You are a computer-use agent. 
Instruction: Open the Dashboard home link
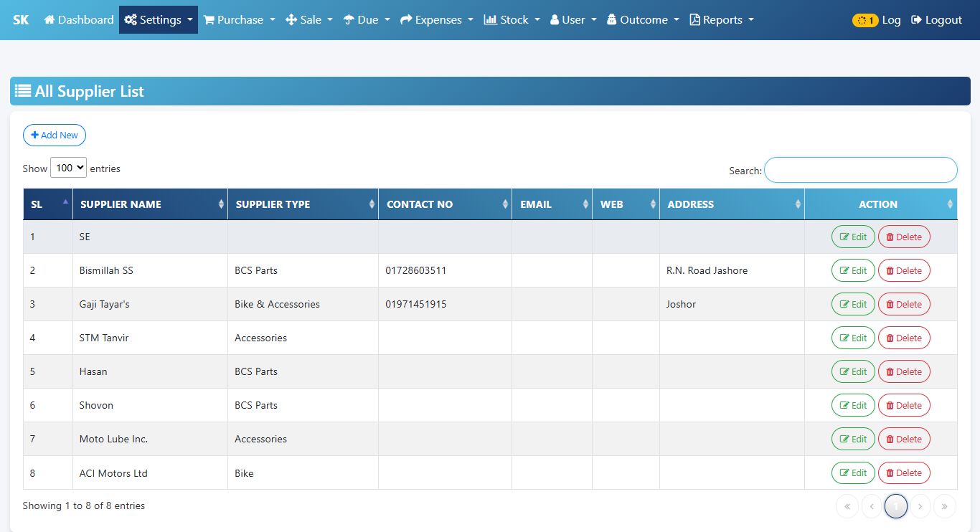click(79, 19)
